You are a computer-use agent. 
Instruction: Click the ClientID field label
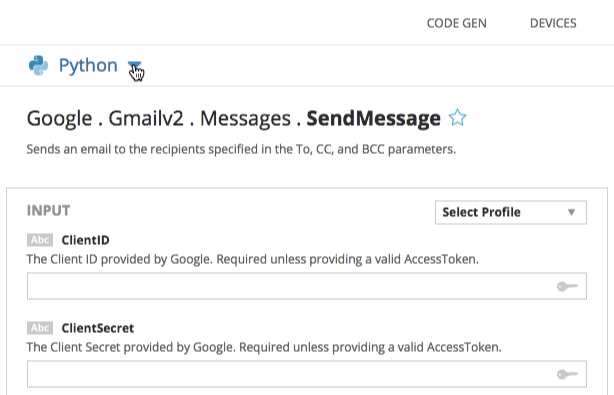(x=85, y=240)
